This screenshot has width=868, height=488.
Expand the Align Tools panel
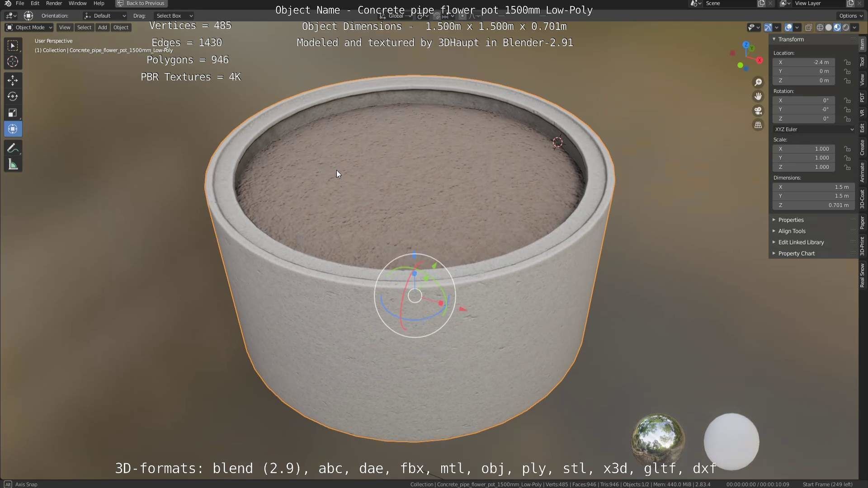coord(791,231)
